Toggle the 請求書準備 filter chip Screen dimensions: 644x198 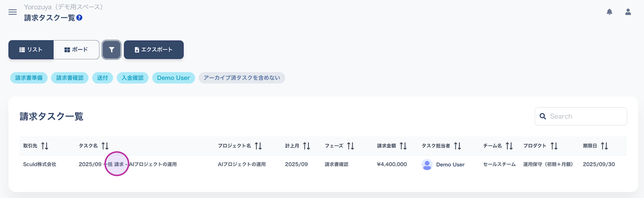click(29, 78)
